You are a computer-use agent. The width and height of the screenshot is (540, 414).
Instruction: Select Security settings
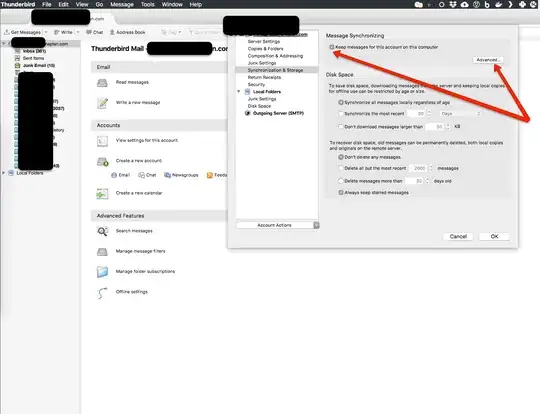pos(256,85)
